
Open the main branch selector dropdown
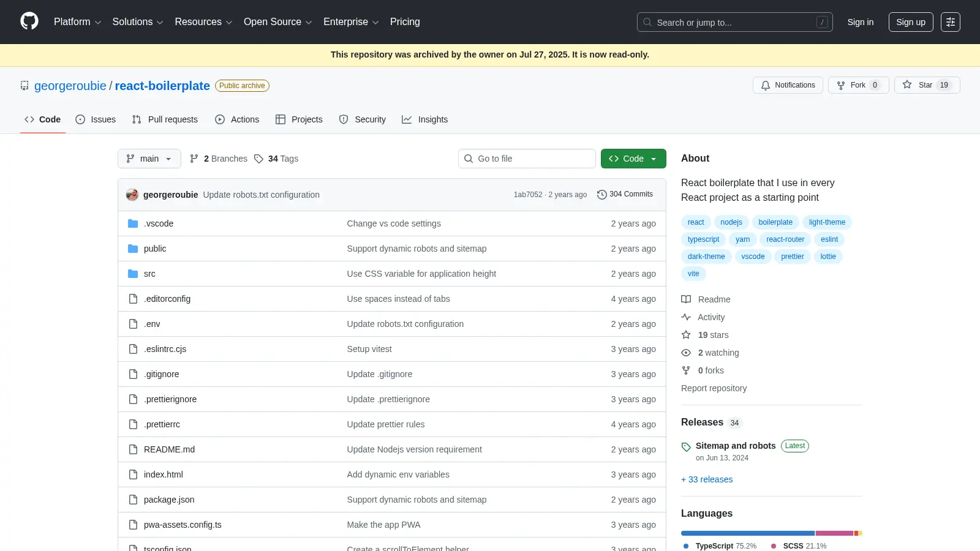(149, 159)
